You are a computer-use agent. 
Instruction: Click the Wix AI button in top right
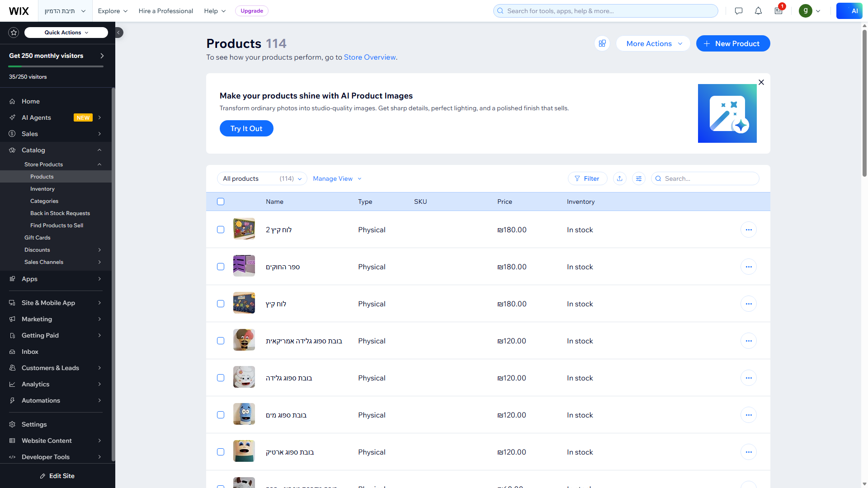click(849, 10)
